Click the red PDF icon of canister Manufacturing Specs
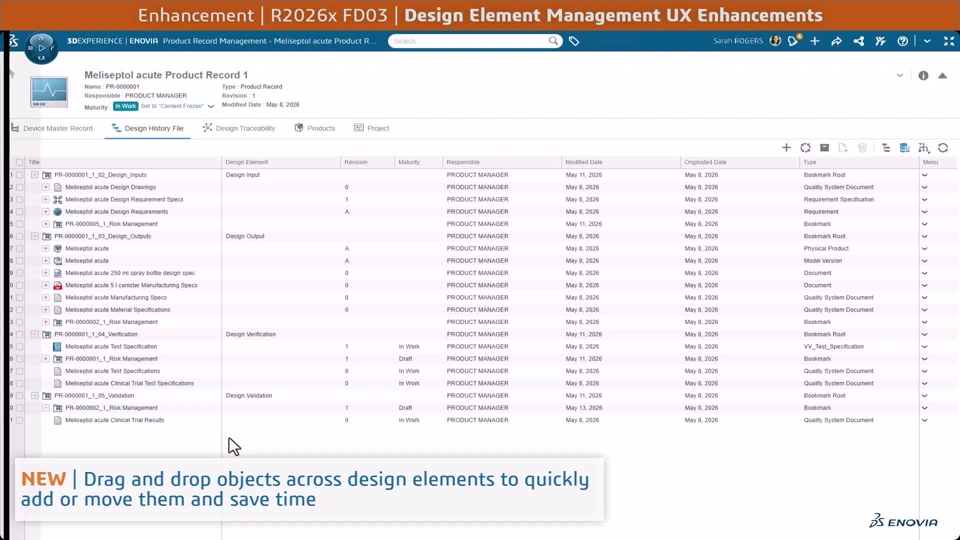 click(x=58, y=285)
